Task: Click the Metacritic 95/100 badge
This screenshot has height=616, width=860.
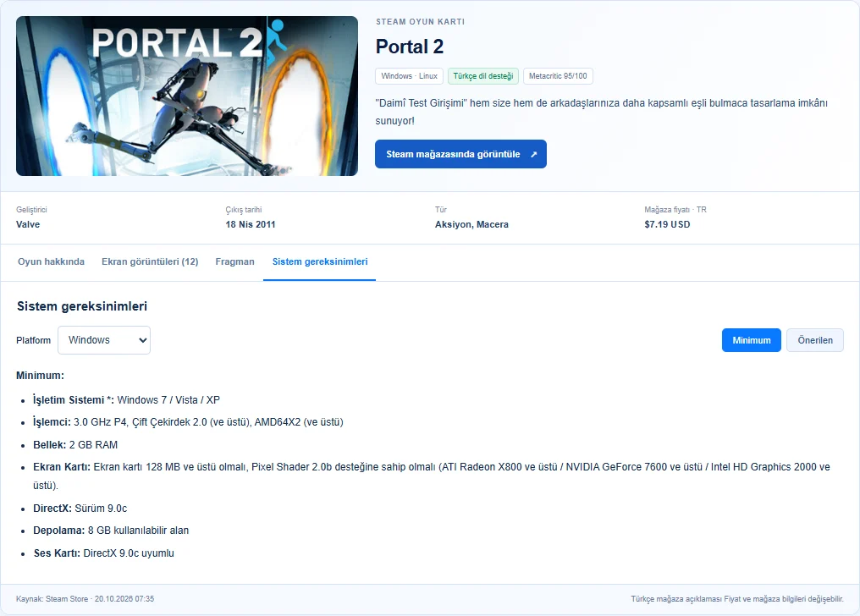Action: [558, 76]
